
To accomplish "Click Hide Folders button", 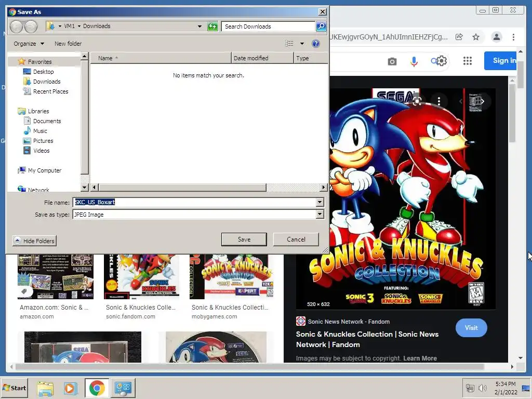I will [35, 241].
